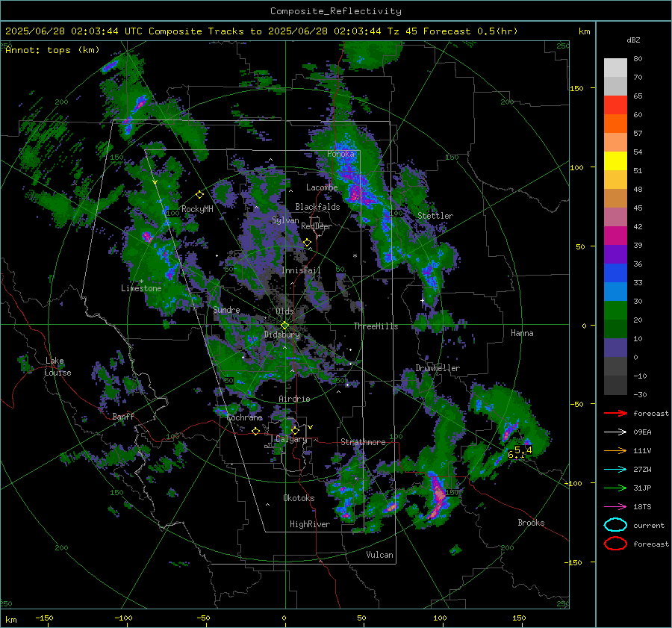Click the UTC Composite Tracks timestamp header
This screenshot has height=628, width=672.
[x=261, y=31]
